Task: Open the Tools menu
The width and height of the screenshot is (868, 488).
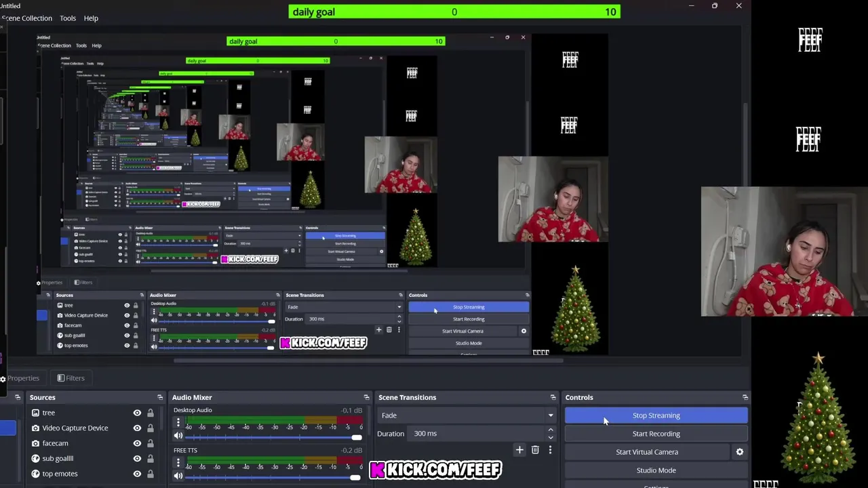Action: click(68, 18)
